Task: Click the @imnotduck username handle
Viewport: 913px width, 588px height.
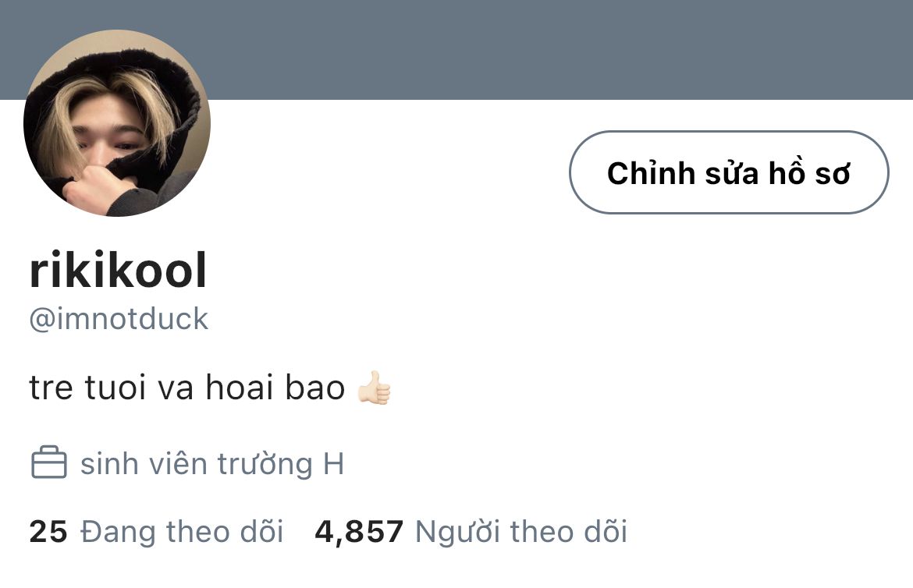Action: 119,319
